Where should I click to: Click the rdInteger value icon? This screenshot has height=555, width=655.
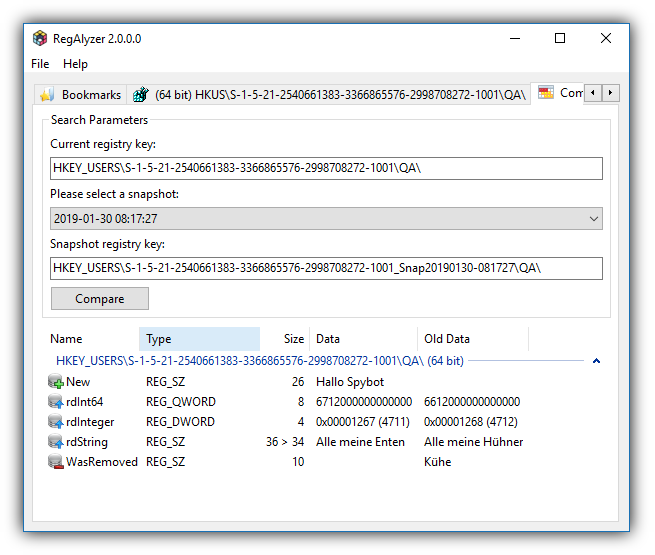pyautogui.click(x=56, y=422)
